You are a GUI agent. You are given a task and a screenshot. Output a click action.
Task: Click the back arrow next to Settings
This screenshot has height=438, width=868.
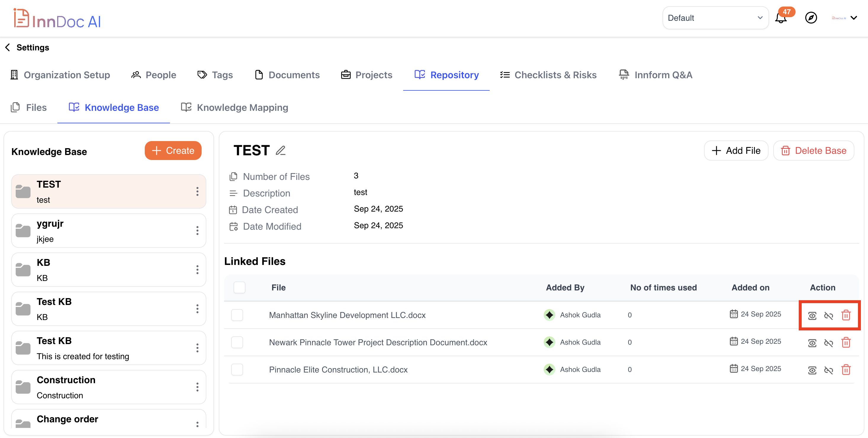pyautogui.click(x=8, y=47)
